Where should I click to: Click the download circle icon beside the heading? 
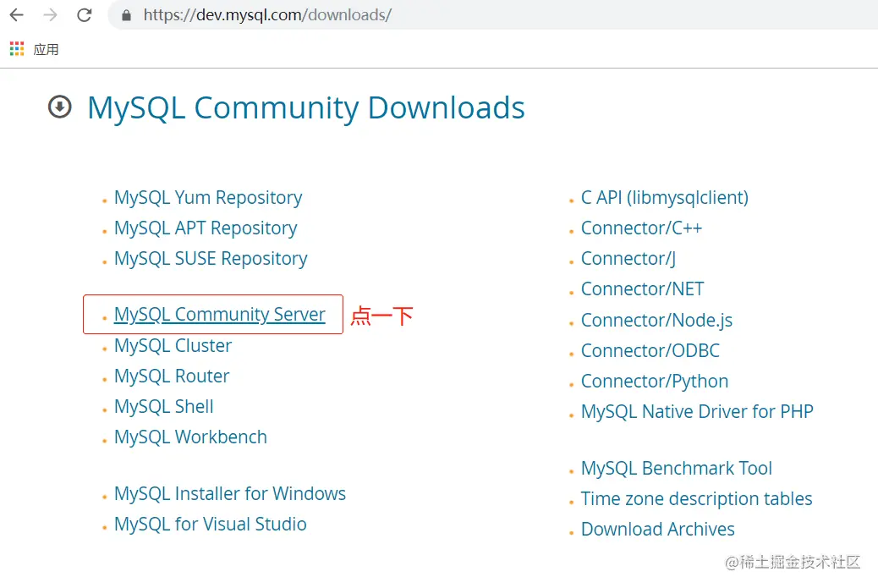coord(60,107)
